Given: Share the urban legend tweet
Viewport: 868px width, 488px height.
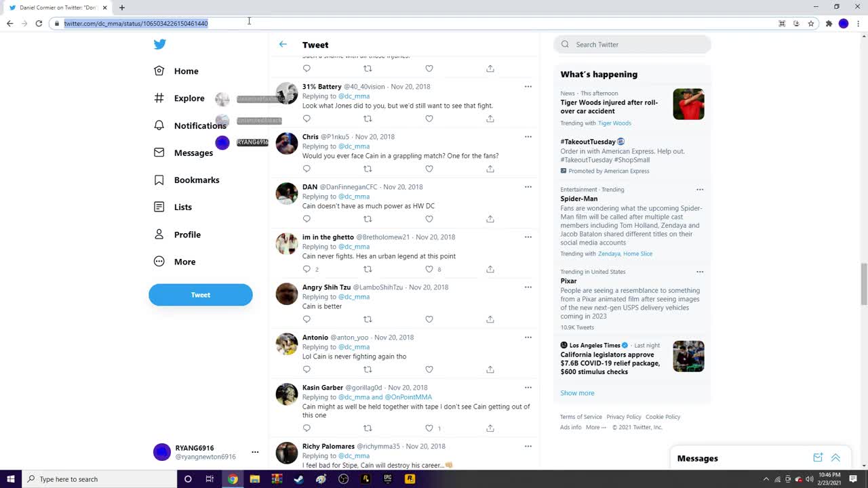Looking at the screenshot, I should [490, 269].
